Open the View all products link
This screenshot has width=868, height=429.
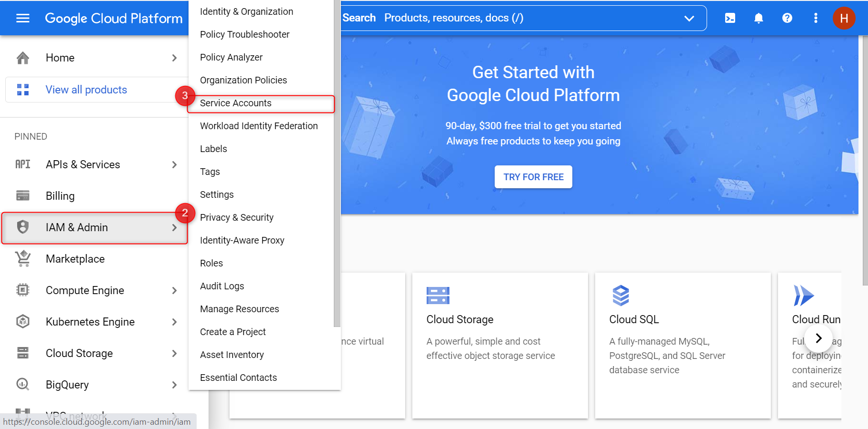click(86, 90)
